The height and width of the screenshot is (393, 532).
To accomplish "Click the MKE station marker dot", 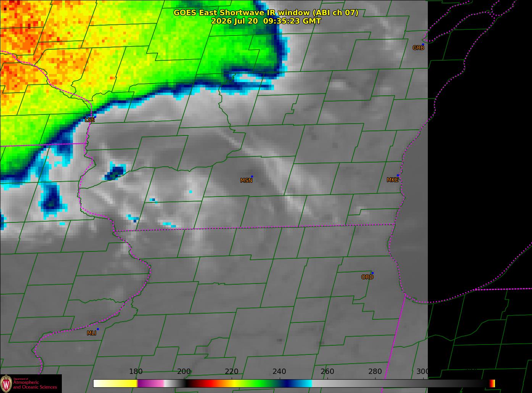I will [398, 176].
